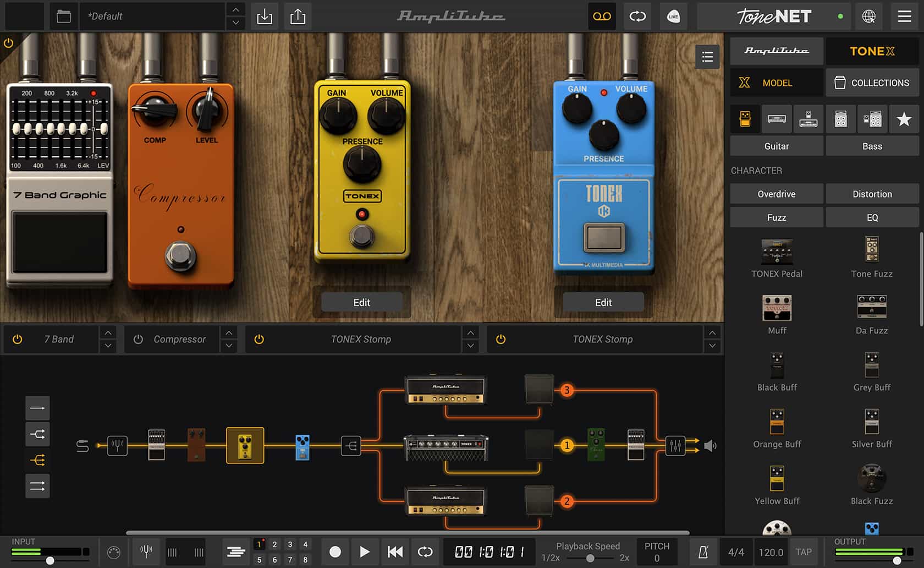Toggle power on the 7 Band pedal

coord(17,339)
